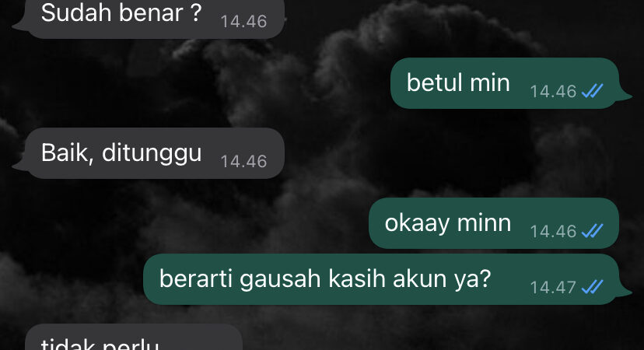Tap the 'Baik, ditunggu' received message

[x=149, y=153]
